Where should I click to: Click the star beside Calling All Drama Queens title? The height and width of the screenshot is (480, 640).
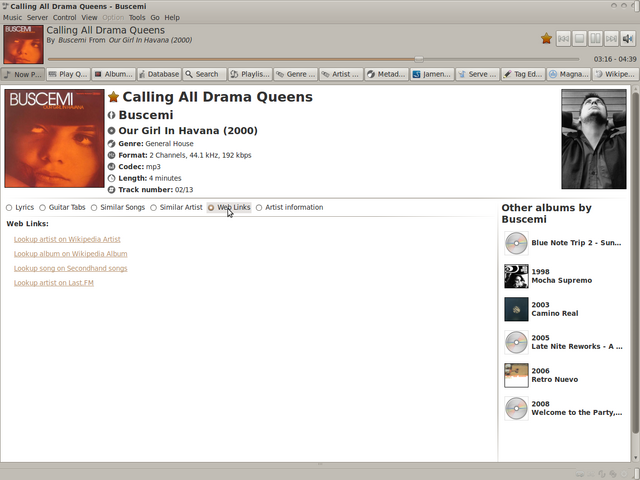[113, 97]
